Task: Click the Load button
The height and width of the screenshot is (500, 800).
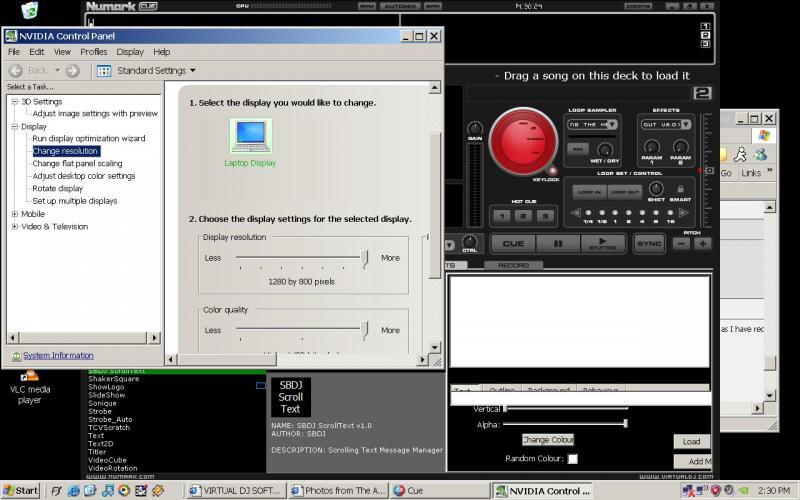Action: pos(691,442)
